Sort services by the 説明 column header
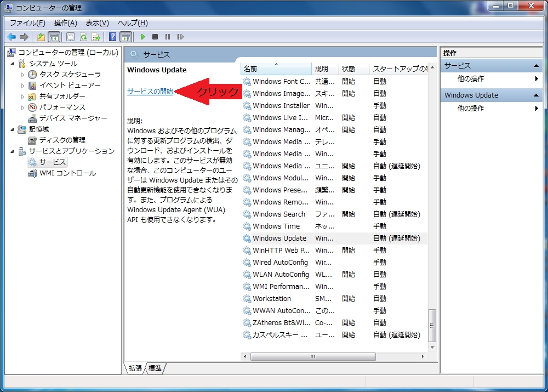The image size is (548, 392). pos(325,69)
